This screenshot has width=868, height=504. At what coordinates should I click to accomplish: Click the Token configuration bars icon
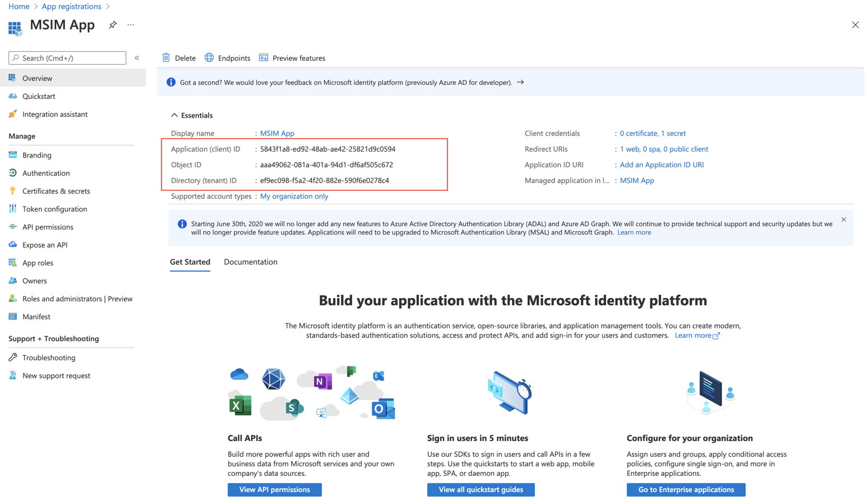(12, 209)
